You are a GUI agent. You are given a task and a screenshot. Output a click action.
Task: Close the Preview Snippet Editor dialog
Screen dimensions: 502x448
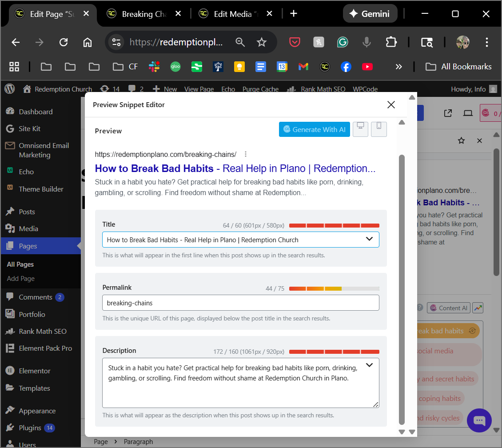click(x=391, y=105)
